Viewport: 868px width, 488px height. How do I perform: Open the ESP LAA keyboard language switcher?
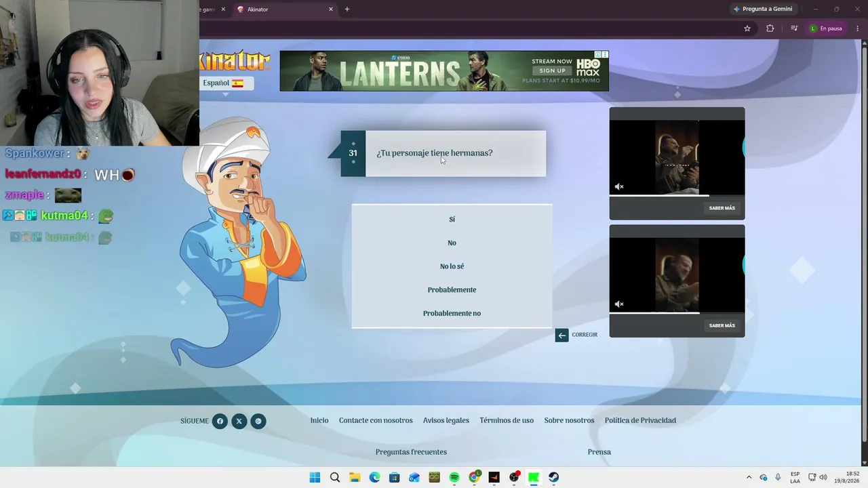(795, 477)
